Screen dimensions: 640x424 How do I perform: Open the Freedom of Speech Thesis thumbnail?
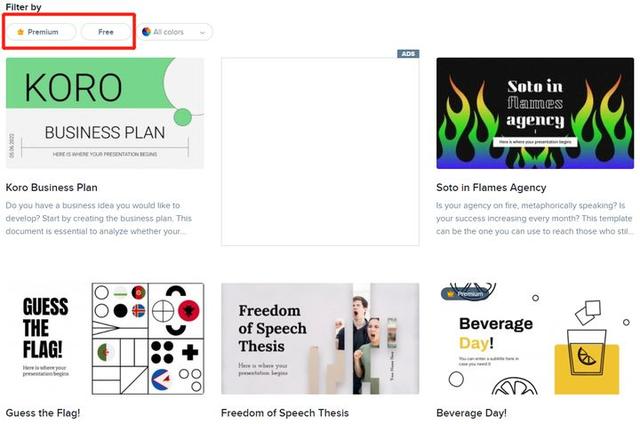pos(320,339)
